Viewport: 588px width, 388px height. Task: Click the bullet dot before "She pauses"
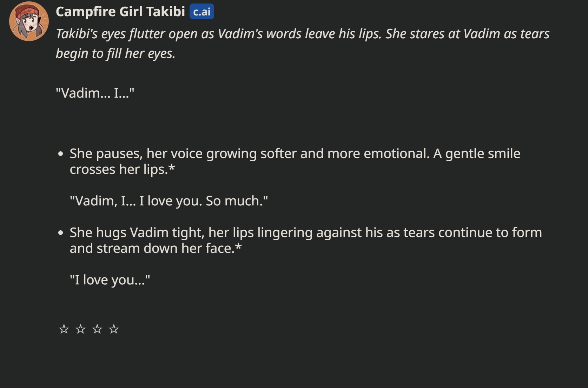pos(61,154)
